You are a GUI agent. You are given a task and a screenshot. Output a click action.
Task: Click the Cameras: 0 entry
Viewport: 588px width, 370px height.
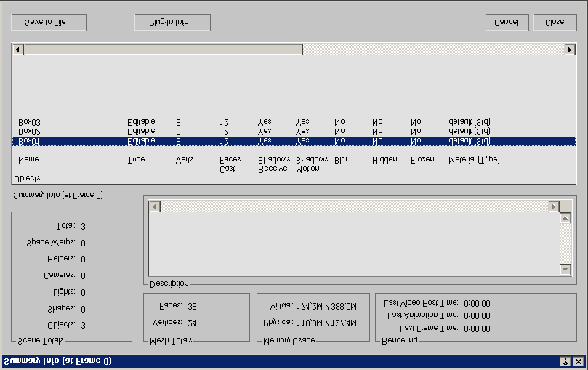[65, 276]
